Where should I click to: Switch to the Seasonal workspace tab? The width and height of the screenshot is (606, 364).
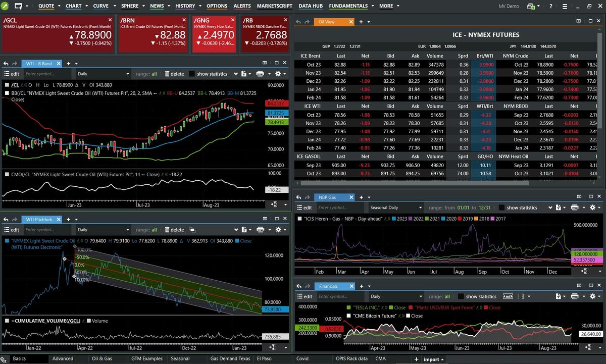point(180,358)
